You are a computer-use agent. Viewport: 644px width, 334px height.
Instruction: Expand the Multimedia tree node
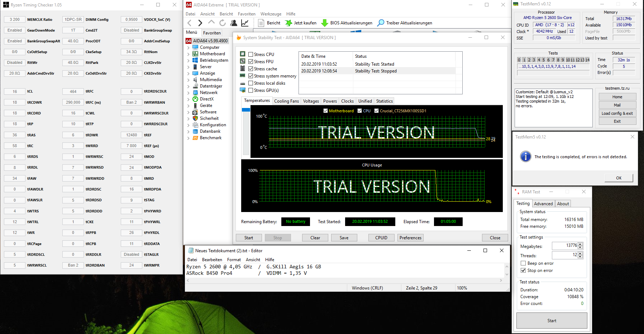[189, 80]
